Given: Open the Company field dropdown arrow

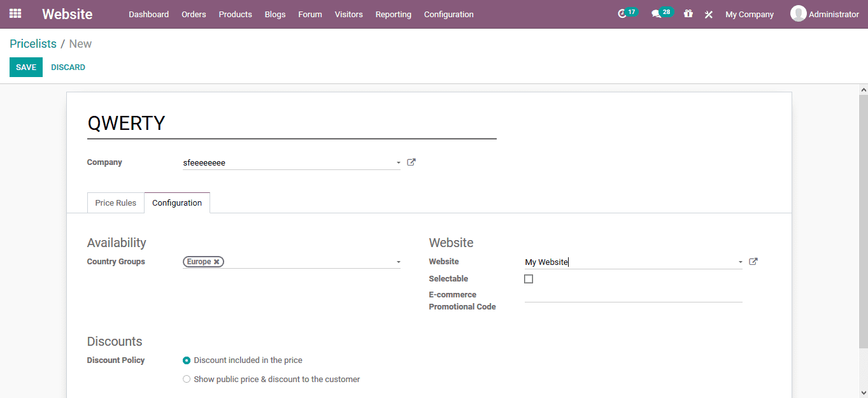Looking at the screenshot, I should (398, 162).
